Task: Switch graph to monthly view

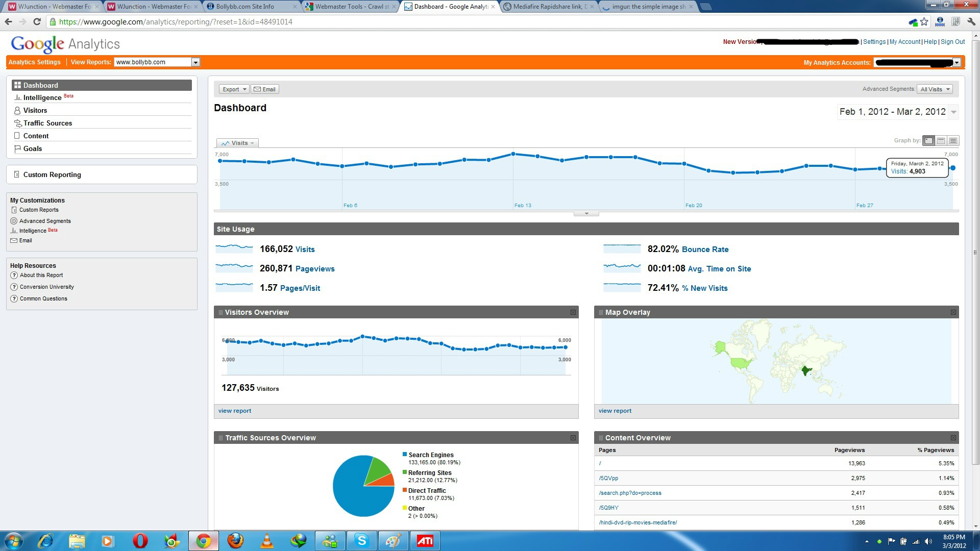Action: pos(953,141)
